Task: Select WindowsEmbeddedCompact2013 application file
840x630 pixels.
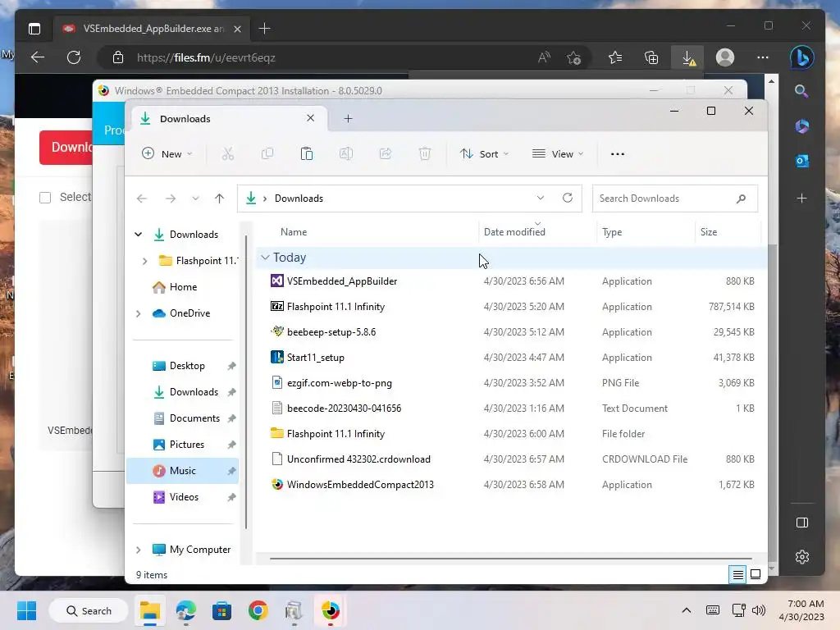Action: click(360, 485)
